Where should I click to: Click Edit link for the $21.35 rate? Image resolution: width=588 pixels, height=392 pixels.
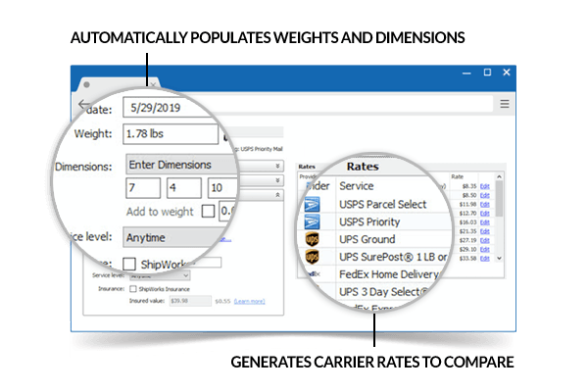(485, 231)
